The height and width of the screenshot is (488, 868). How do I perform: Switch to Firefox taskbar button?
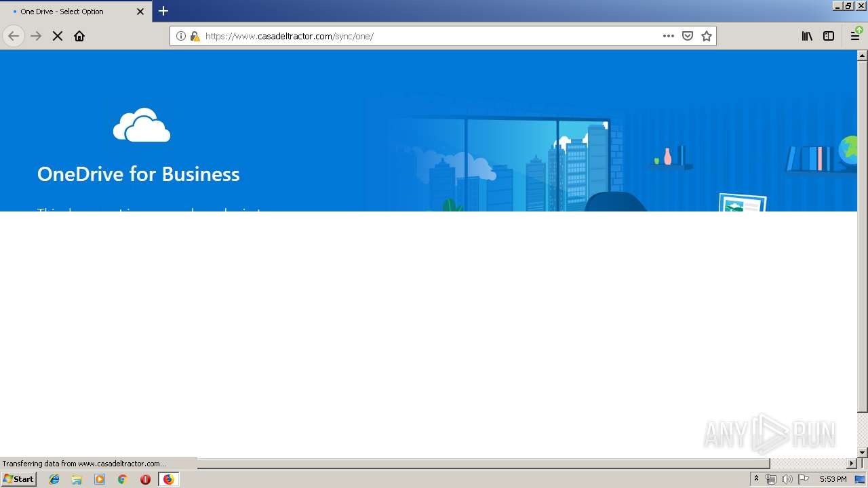(168, 479)
